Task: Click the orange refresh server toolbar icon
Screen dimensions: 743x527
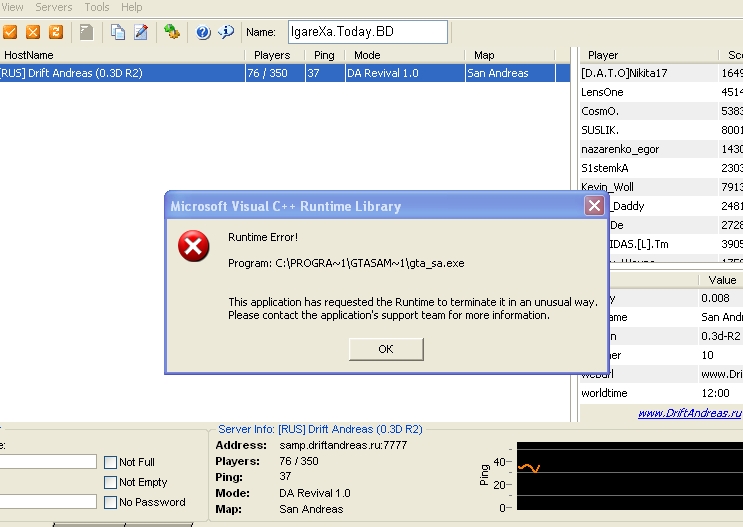Action: click(55, 32)
